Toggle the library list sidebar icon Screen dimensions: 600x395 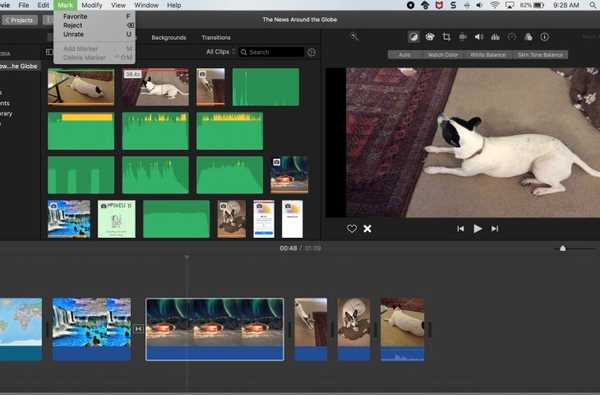click(49, 52)
